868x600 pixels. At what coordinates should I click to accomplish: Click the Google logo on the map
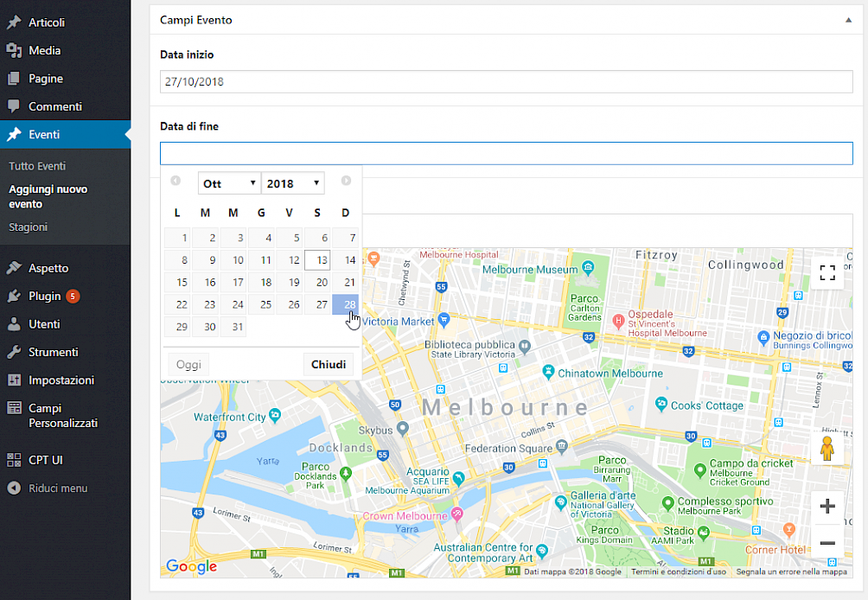click(x=191, y=566)
